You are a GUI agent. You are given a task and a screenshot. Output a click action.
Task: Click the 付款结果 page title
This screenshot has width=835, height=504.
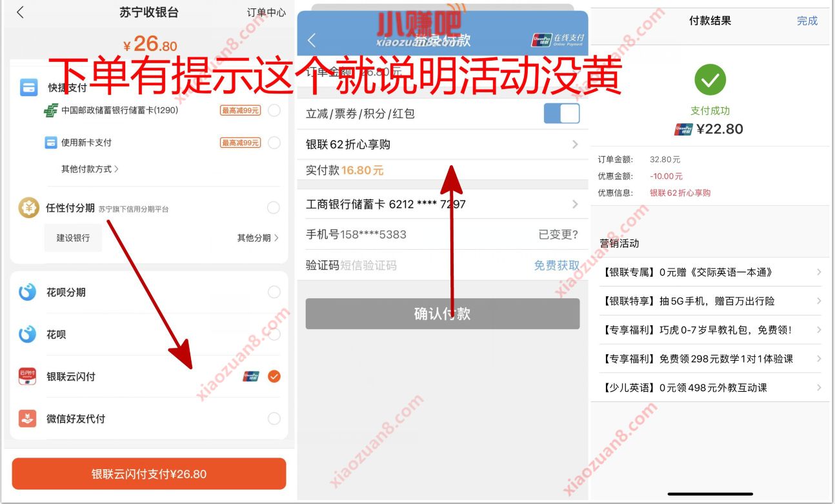click(710, 21)
